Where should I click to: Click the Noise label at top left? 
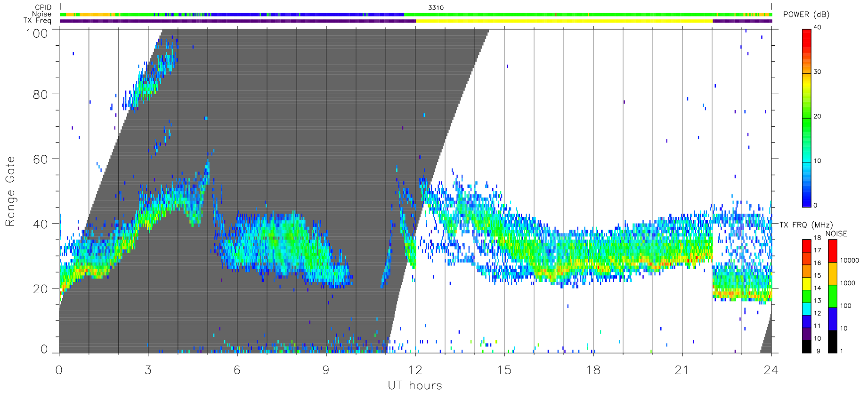point(41,14)
